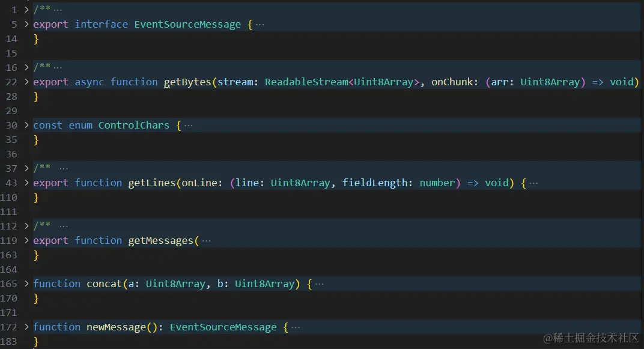Click the 'ReadableStream' type name

pyautogui.click(x=306, y=82)
